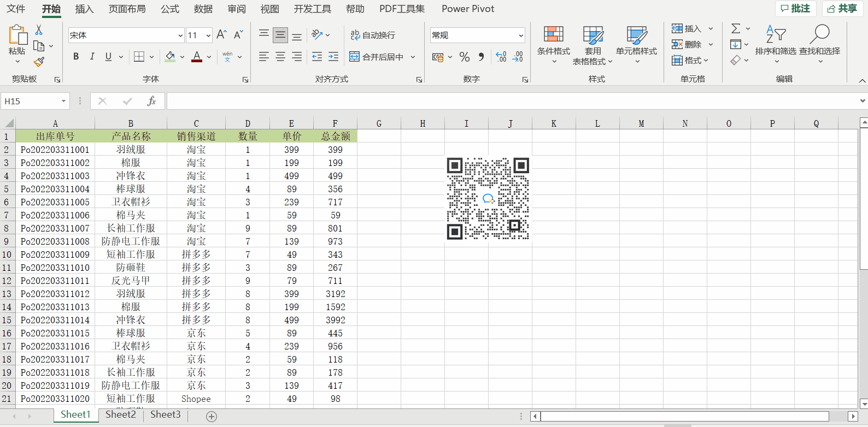Click the Copy icon
This screenshot has height=427, width=868.
point(39,46)
